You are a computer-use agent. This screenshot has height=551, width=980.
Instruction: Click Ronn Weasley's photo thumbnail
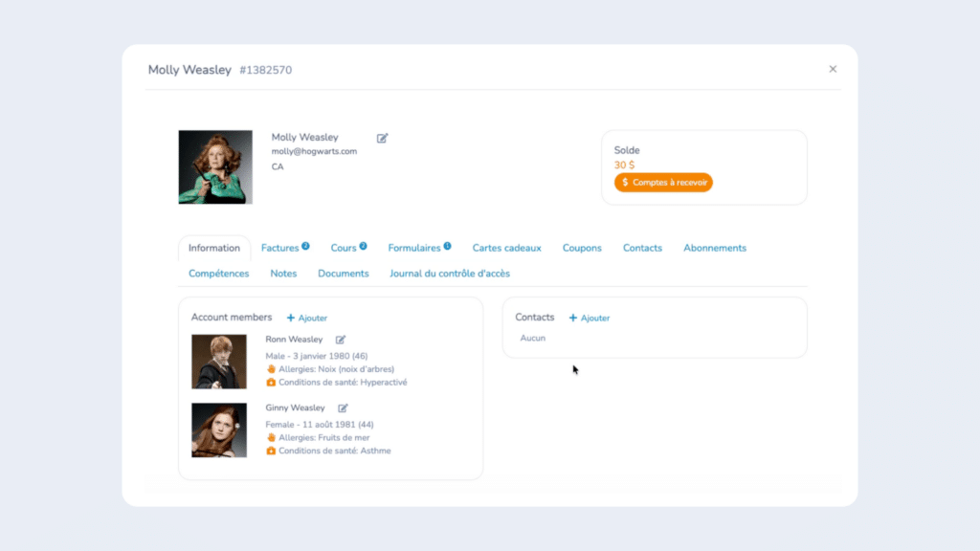(219, 362)
